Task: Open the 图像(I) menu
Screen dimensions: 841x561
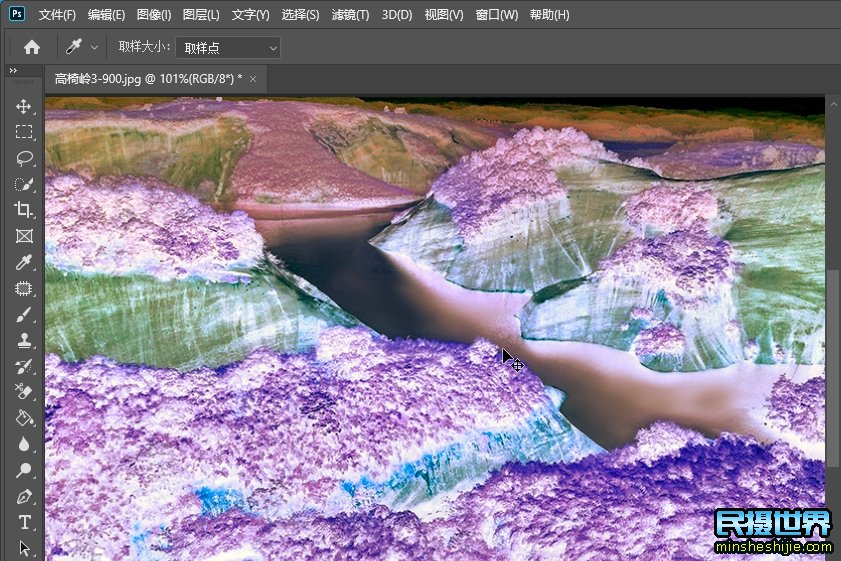Action: point(154,15)
